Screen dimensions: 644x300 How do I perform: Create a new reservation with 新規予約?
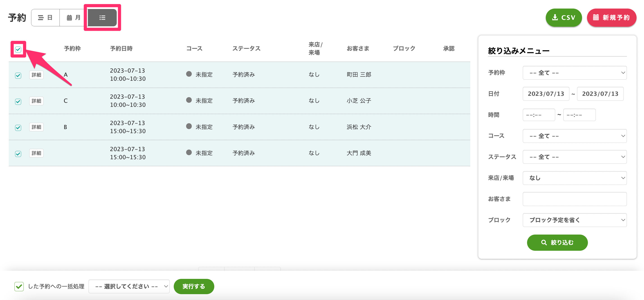coord(611,18)
